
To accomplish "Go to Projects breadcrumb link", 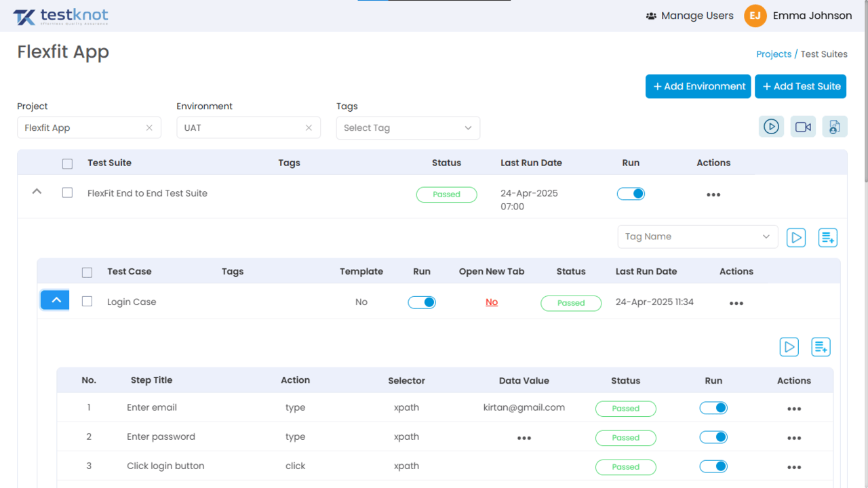I will [x=774, y=54].
